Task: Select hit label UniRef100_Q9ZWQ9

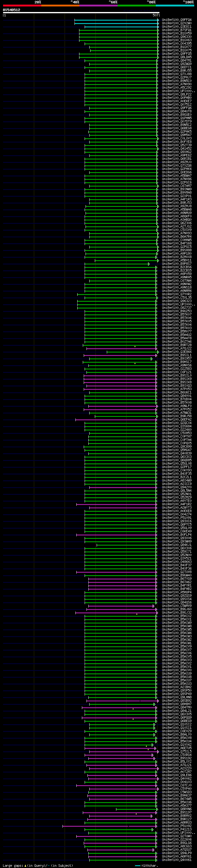Action: point(177,64)
